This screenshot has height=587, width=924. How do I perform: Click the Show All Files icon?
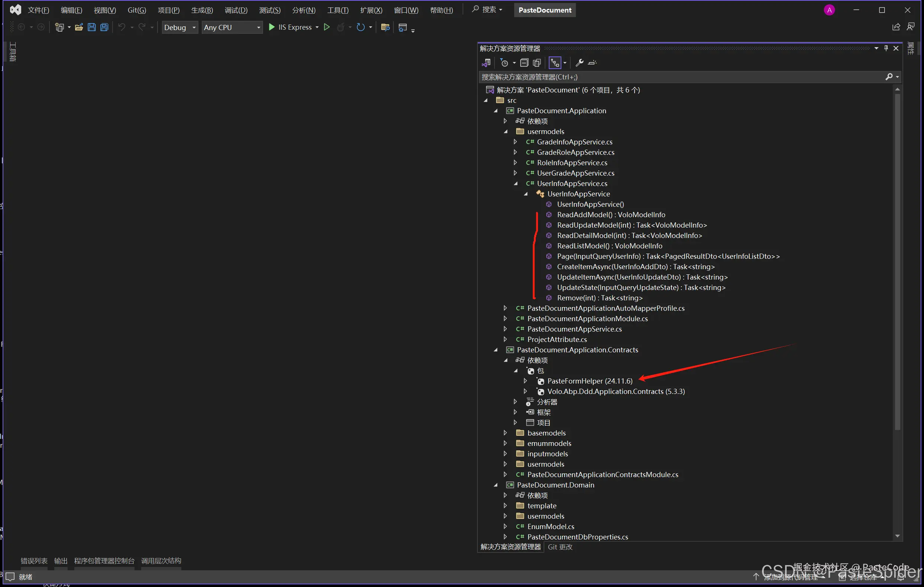537,62
